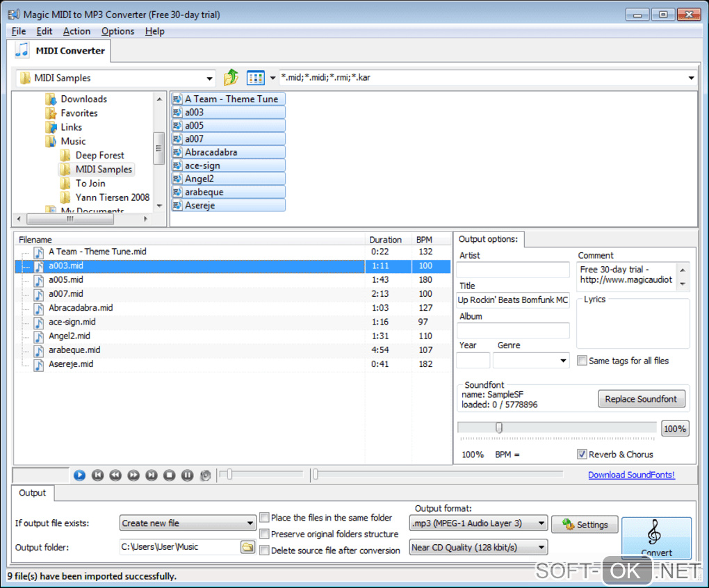Stop playback with the square Stop button
709x588 pixels.
pyautogui.click(x=170, y=475)
